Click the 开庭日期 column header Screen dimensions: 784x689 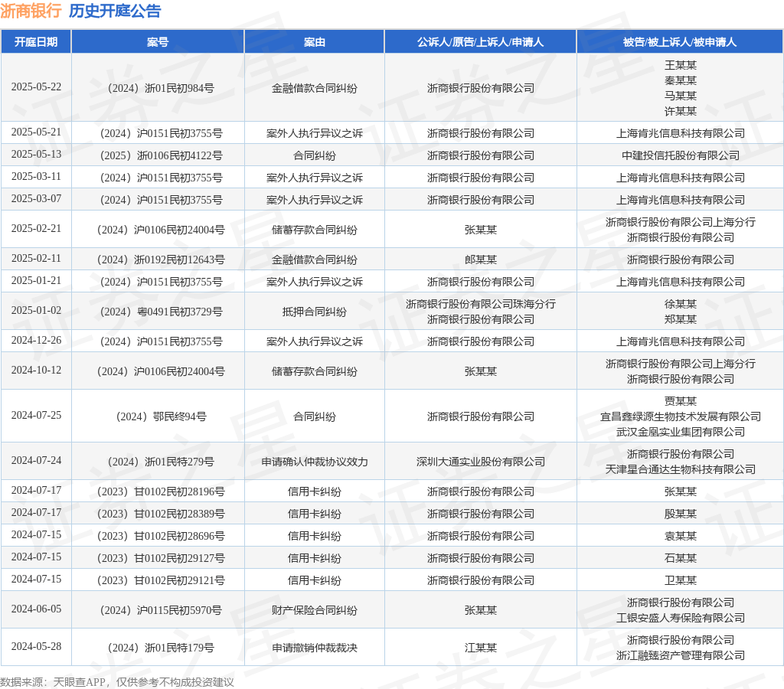pos(36,42)
